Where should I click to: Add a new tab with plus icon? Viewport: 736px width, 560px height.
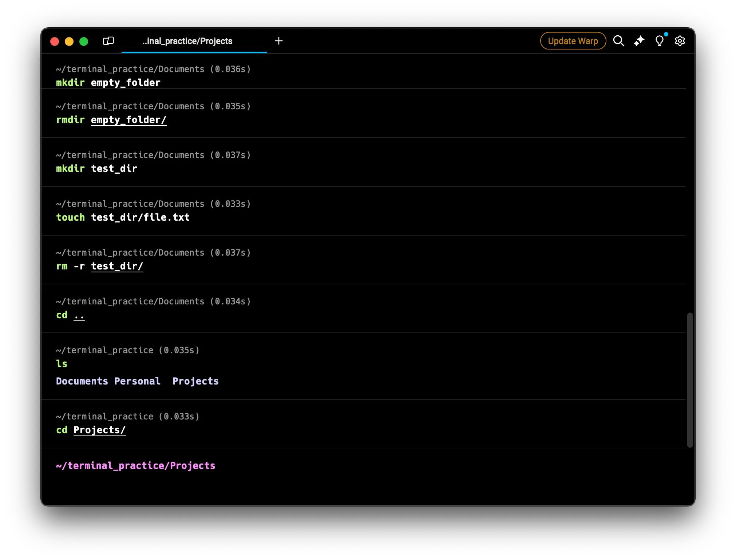[x=278, y=41]
